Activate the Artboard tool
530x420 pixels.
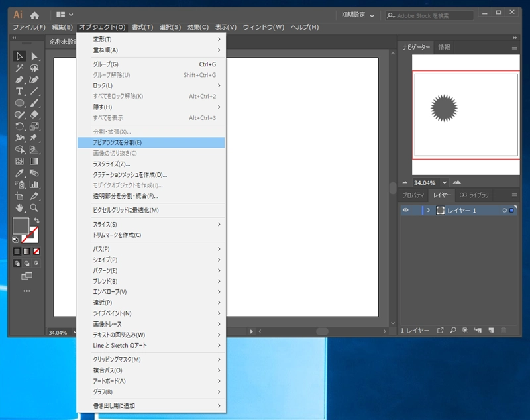[19, 196]
